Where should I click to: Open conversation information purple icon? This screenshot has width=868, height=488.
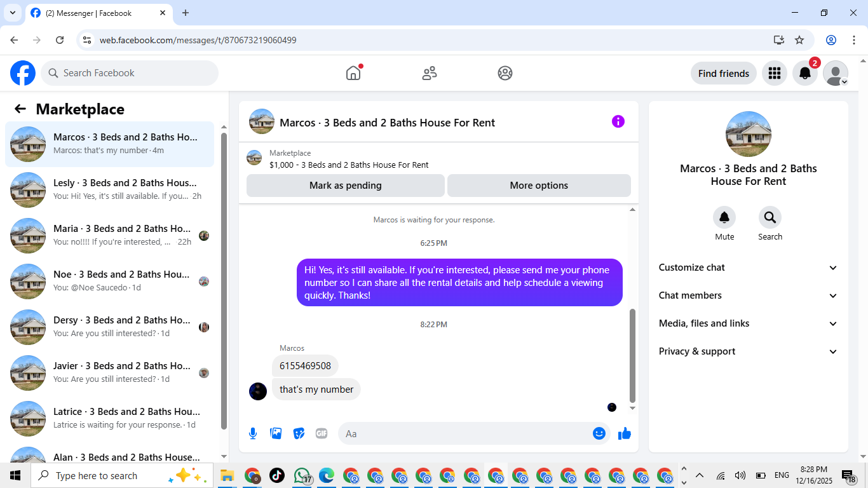618,121
